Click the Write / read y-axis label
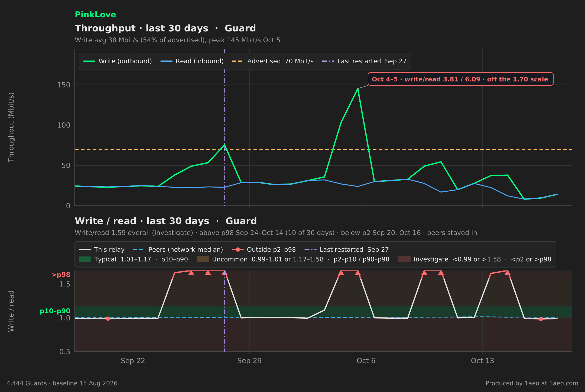585x392 pixels. tap(11, 311)
